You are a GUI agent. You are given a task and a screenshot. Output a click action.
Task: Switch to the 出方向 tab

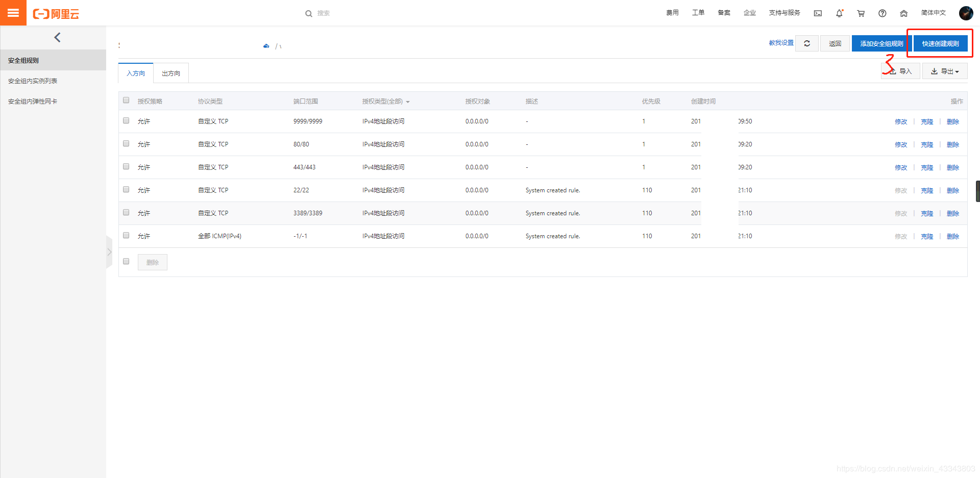[171, 73]
